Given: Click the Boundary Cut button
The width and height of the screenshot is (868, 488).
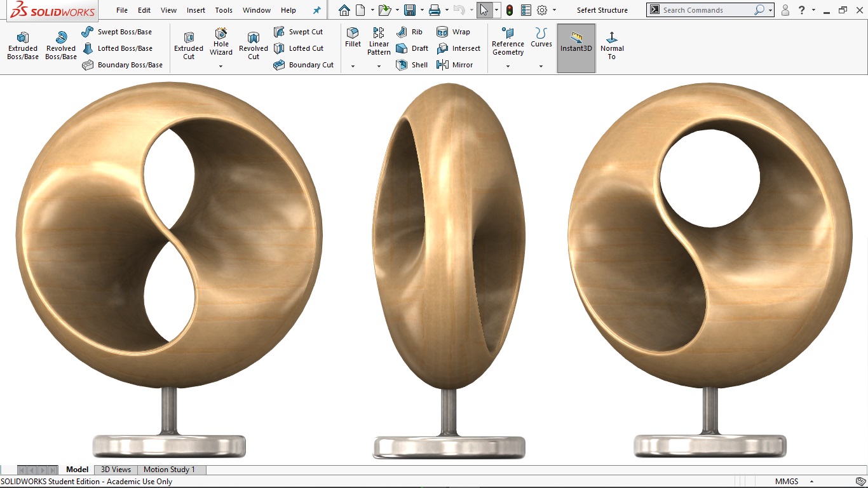Looking at the screenshot, I should click(304, 65).
